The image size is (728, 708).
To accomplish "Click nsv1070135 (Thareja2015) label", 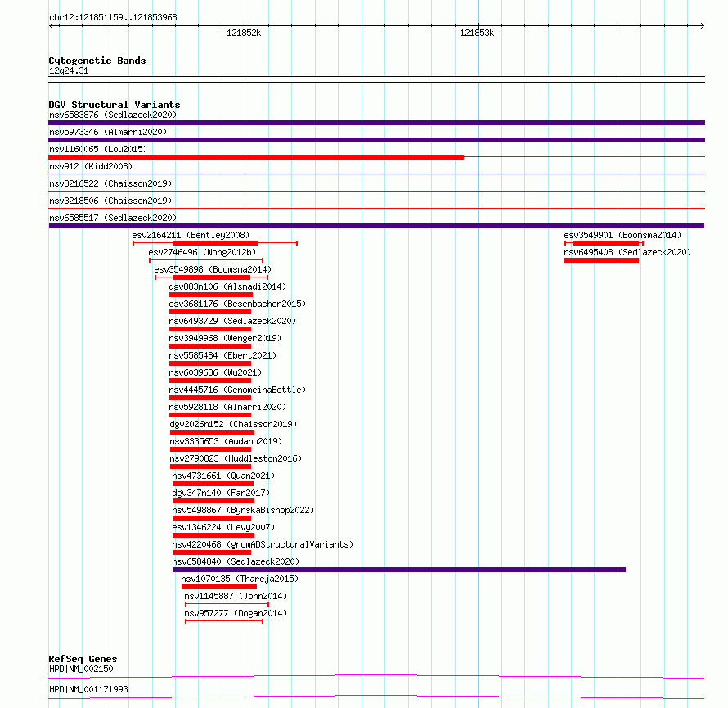I will [x=240, y=579].
